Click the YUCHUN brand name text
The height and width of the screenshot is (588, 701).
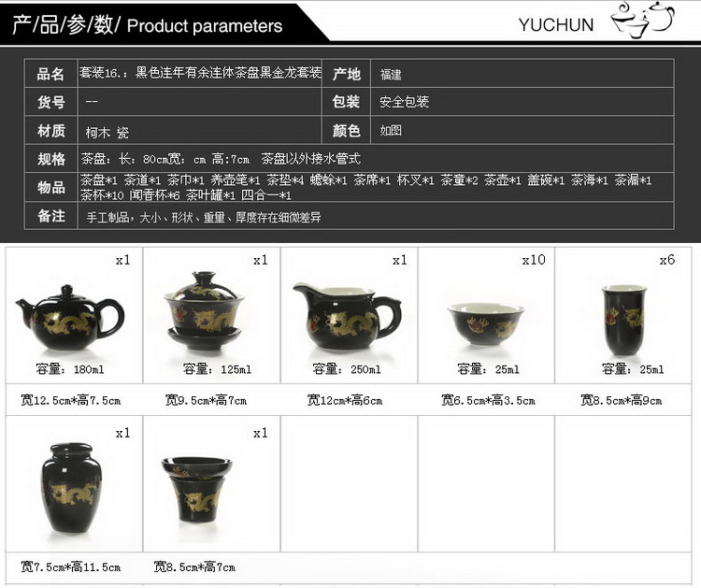[556, 24]
